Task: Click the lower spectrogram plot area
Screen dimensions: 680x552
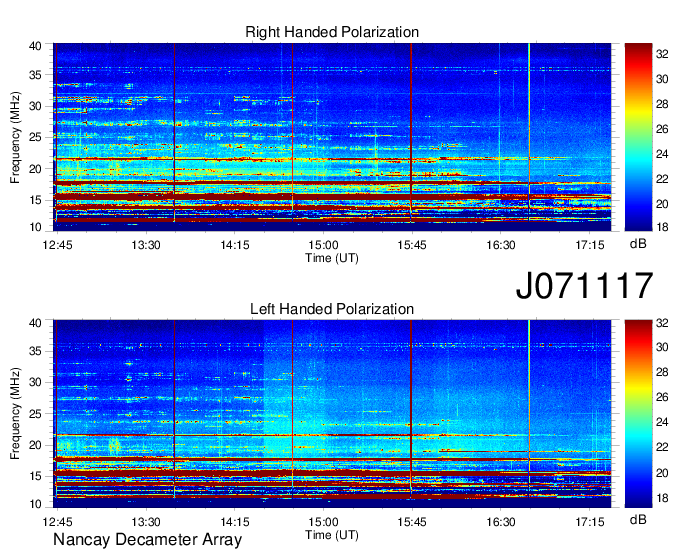Action: coord(332,414)
